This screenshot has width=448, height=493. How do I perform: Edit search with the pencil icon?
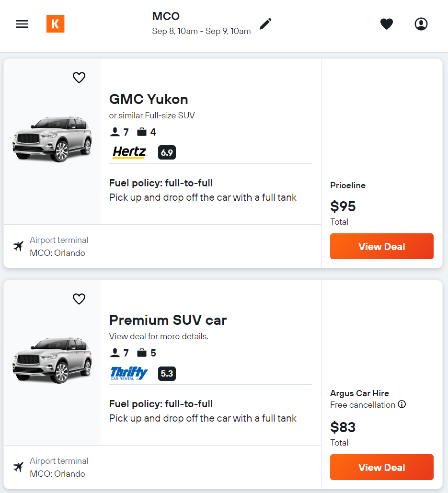point(265,24)
